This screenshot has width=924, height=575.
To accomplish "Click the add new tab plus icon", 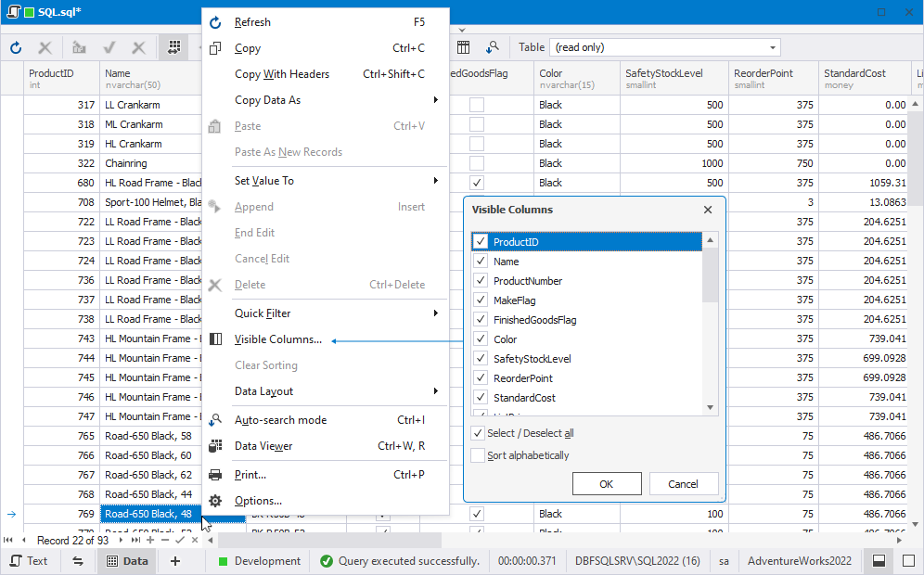I will pyautogui.click(x=175, y=561).
